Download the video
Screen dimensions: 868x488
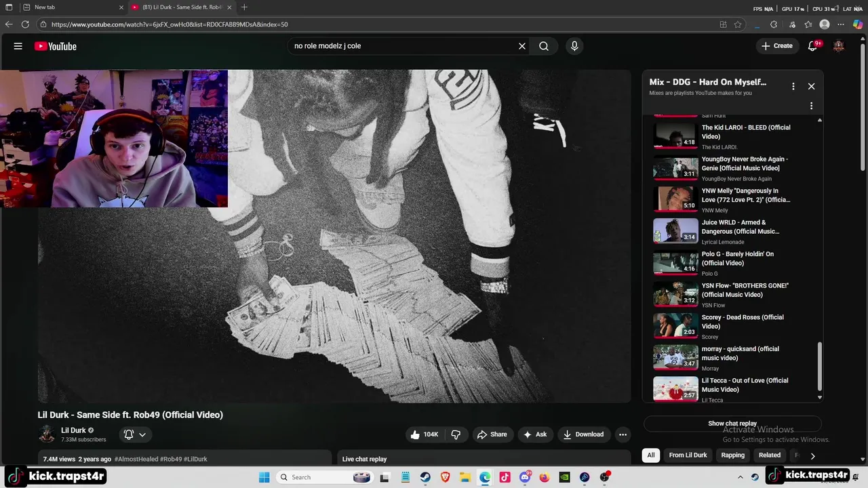pyautogui.click(x=583, y=434)
